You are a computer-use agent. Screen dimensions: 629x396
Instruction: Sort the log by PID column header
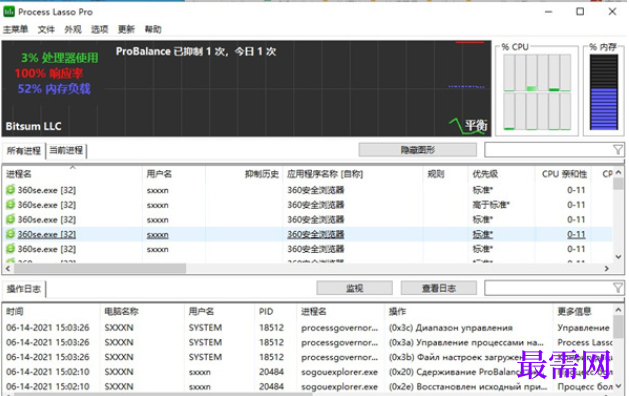[275, 311]
